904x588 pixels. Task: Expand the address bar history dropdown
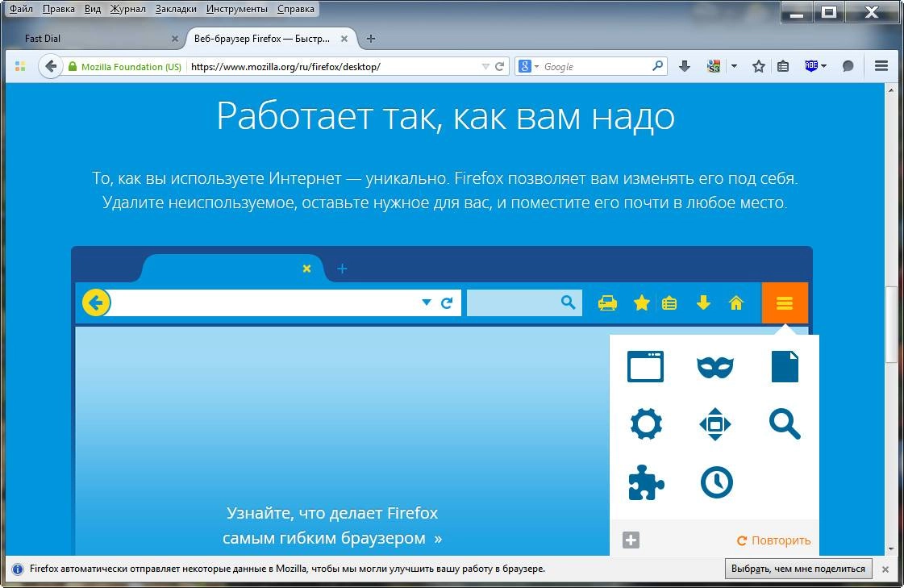point(486,67)
